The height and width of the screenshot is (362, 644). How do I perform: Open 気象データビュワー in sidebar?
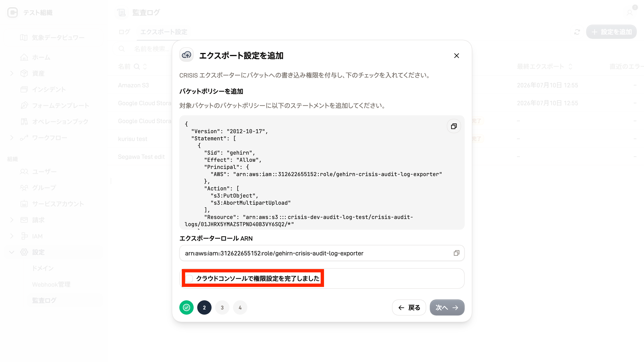[54, 38]
